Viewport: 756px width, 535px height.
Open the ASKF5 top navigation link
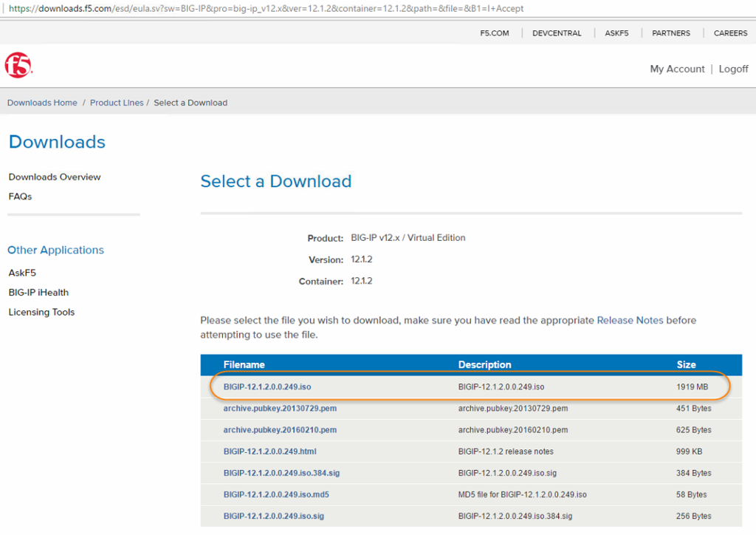click(x=616, y=33)
